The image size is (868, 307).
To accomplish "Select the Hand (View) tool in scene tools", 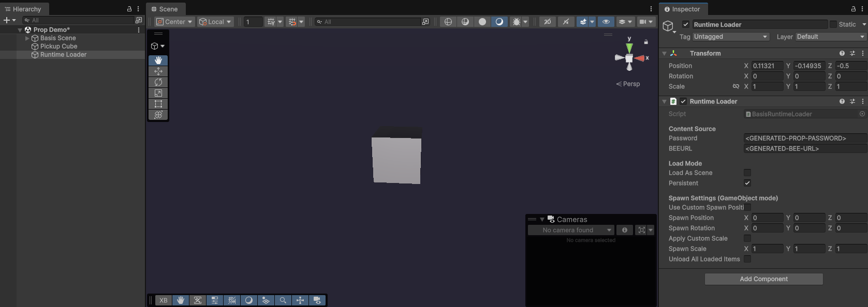I will pyautogui.click(x=158, y=60).
